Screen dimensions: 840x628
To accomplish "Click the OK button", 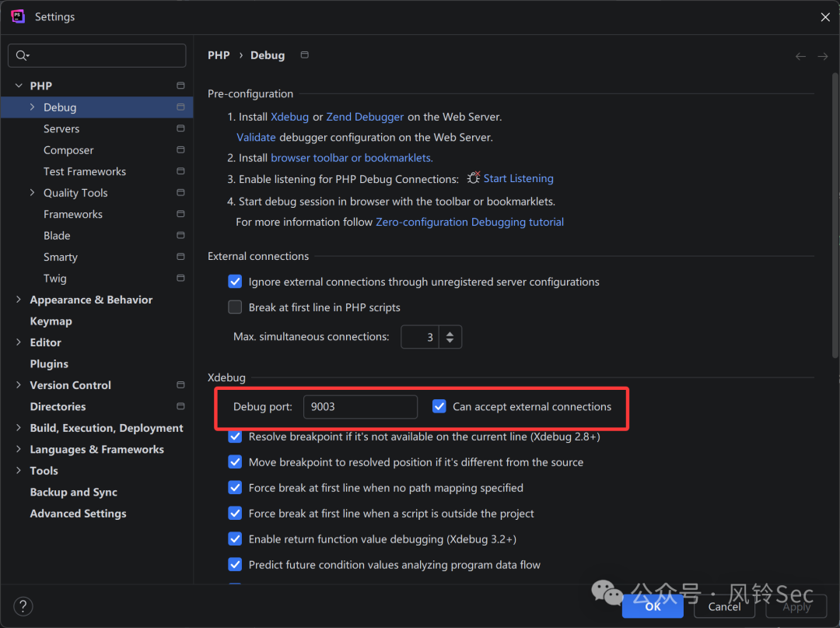I will [x=653, y=606].
